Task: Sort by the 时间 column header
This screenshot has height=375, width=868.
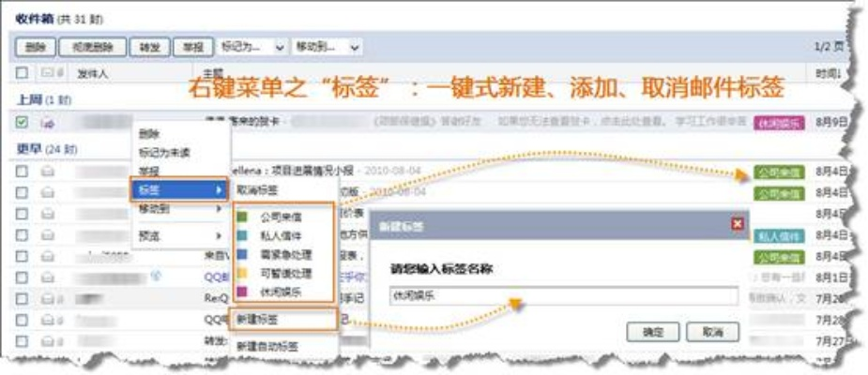Action: tap(829, 73)
